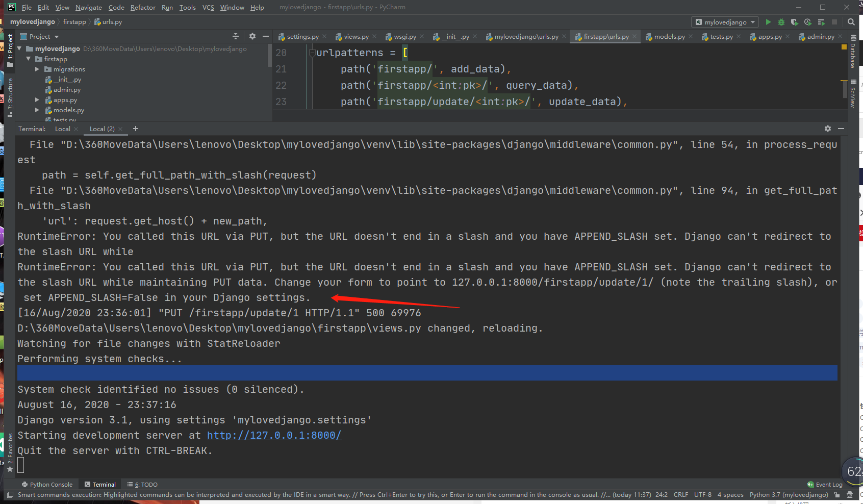Toggle write access with the lock icon
Image resolution: width=863 pixels, height=504 pixels.
pos(837,494)
